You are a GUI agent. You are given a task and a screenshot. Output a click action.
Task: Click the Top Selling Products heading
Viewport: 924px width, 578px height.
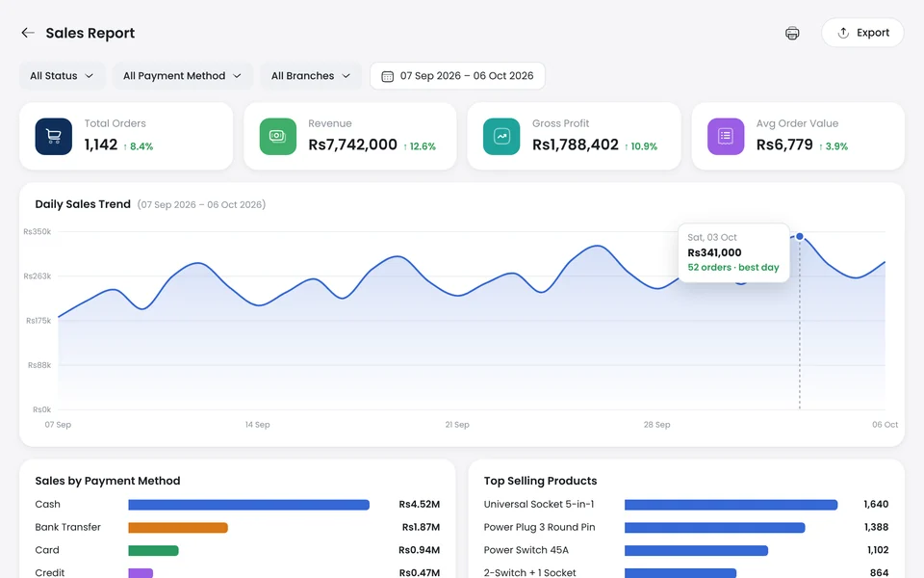(540, 481)
